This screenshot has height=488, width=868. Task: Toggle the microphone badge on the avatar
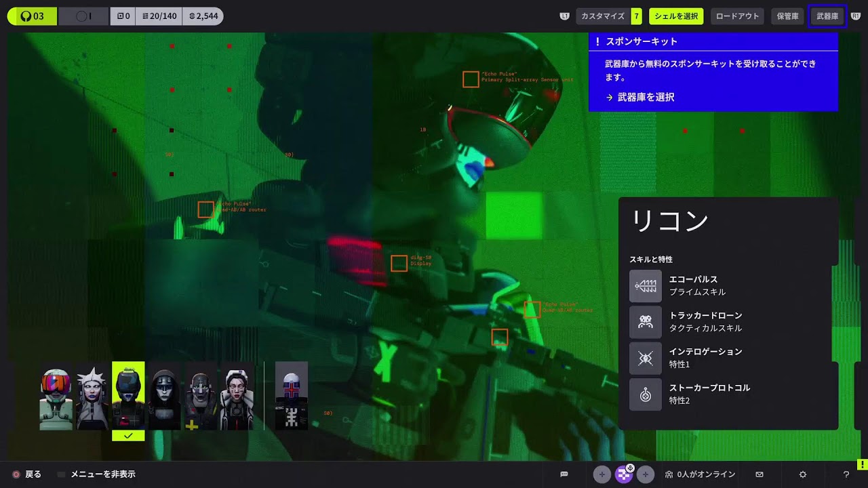(x=630, y=468)
